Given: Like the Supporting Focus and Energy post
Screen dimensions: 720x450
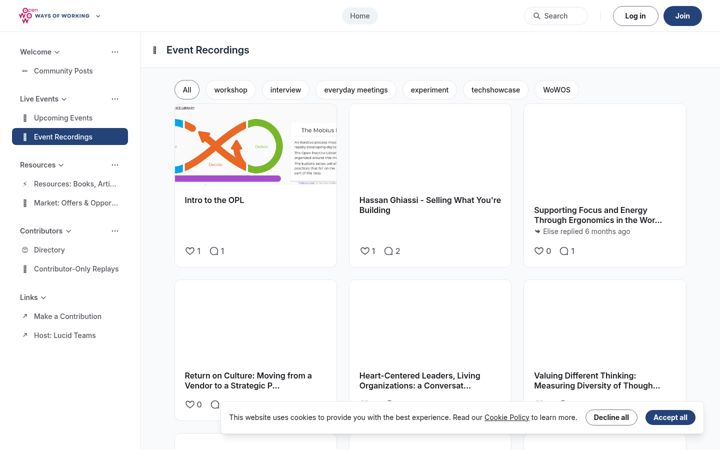Looking at the screenshot, I should tap(539, 251).
